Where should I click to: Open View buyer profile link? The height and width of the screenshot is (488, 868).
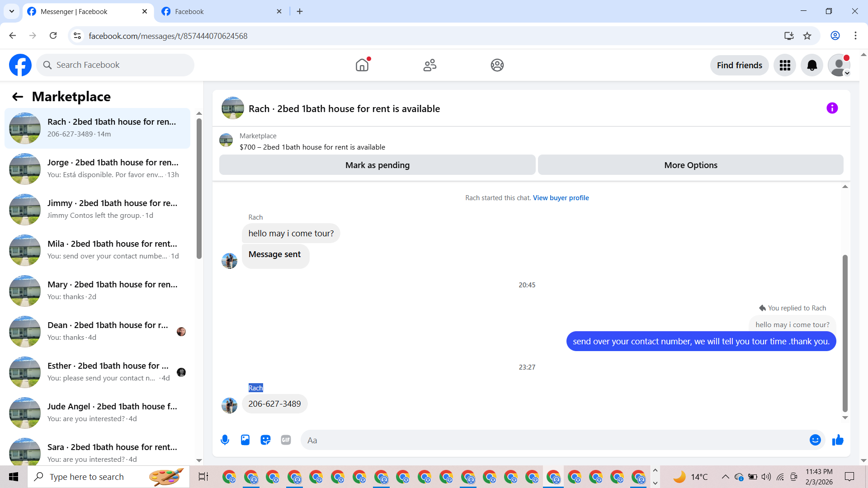[x=561, y=198]
